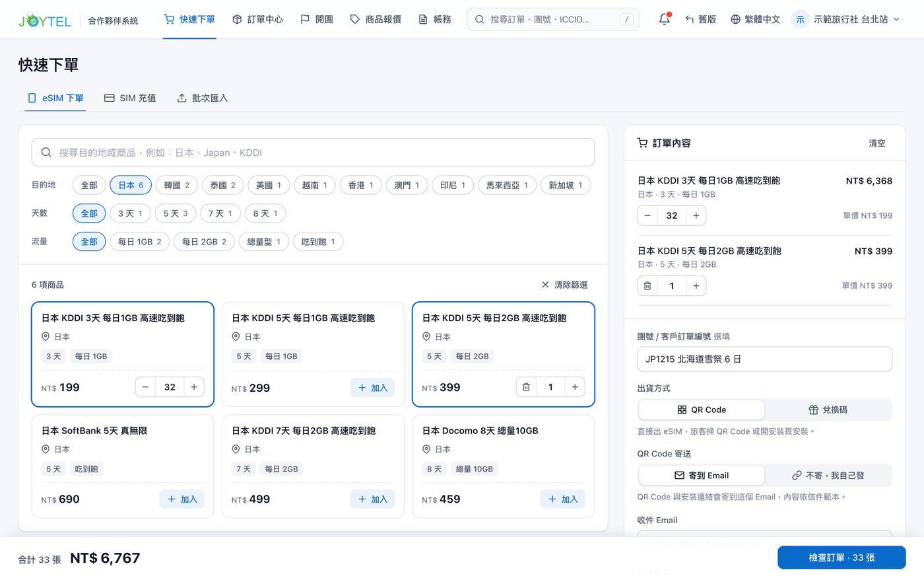
Task: Click the JOYTEL logo
Action: (45, 20)
